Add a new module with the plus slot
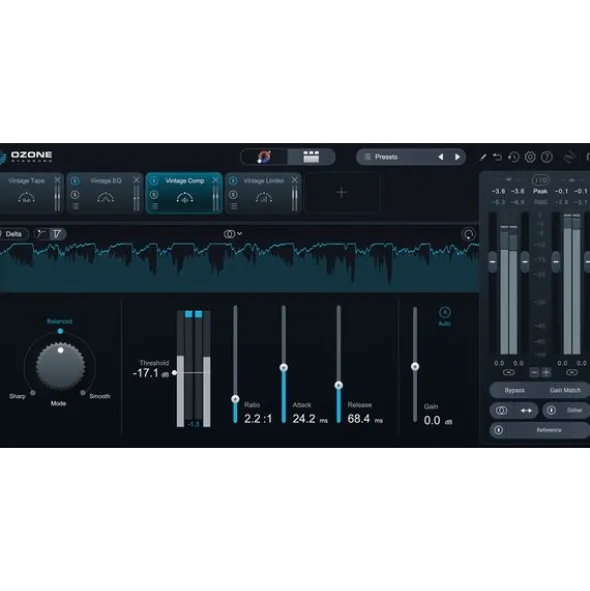Image resolution: width=590 pixels, height=591 pixels. point(342,193)
